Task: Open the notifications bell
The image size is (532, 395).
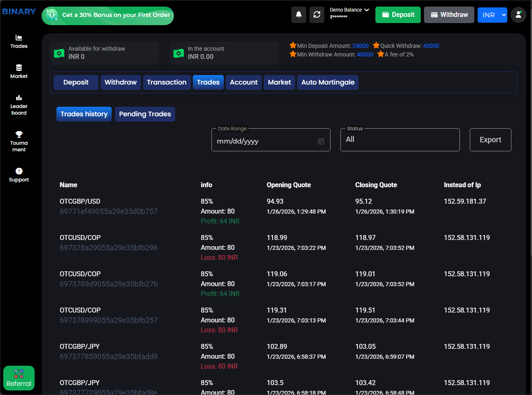Action: click(x=299, y=15)
